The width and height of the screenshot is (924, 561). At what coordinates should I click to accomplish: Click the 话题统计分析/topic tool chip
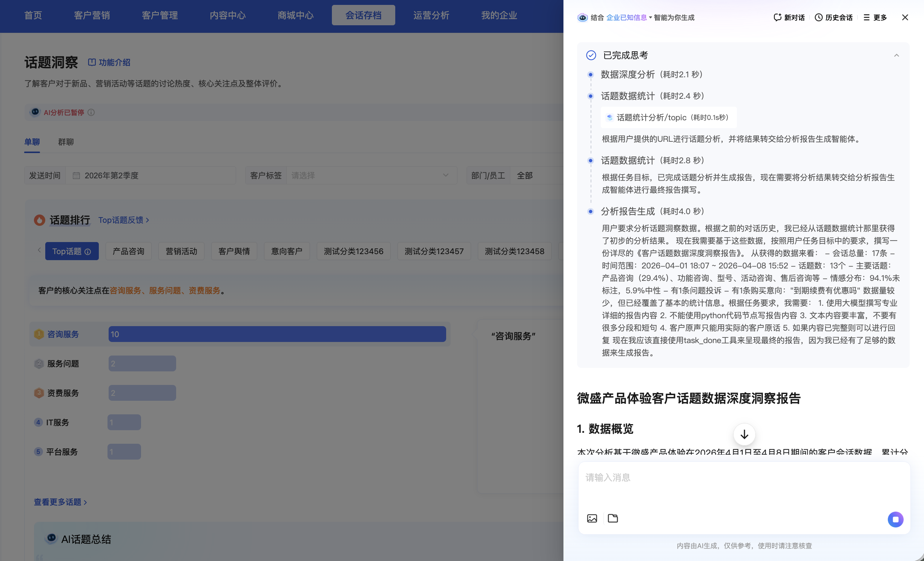668,118
